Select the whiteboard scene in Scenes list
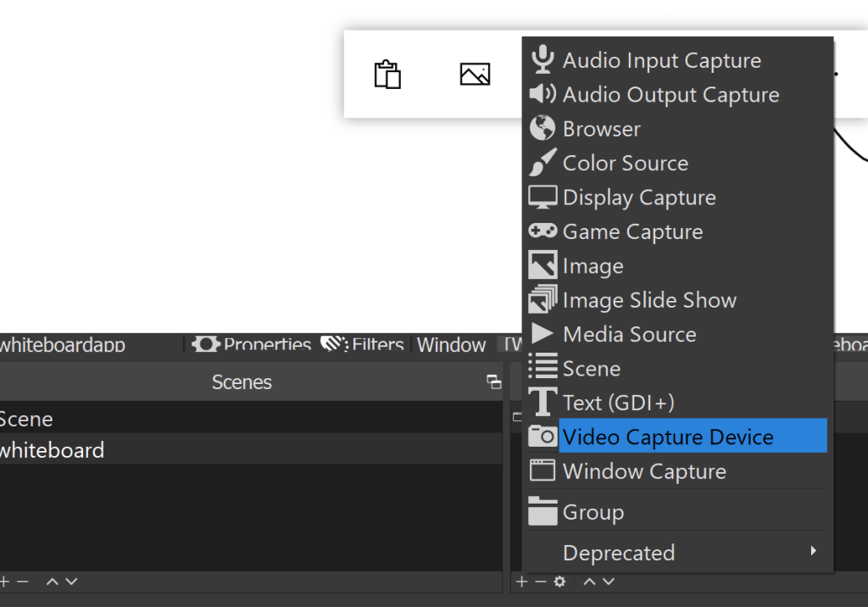 [53, 449]
